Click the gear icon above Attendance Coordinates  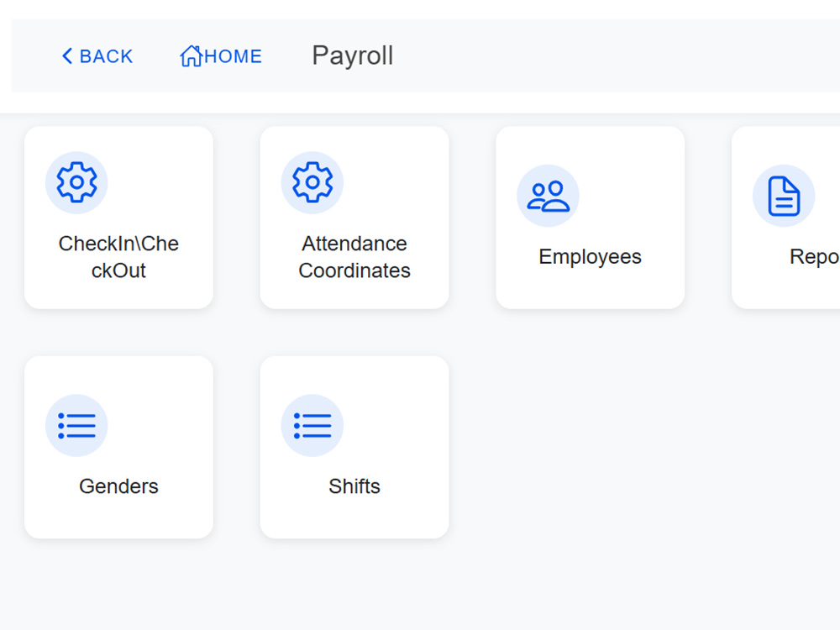[x=312, y=182]
